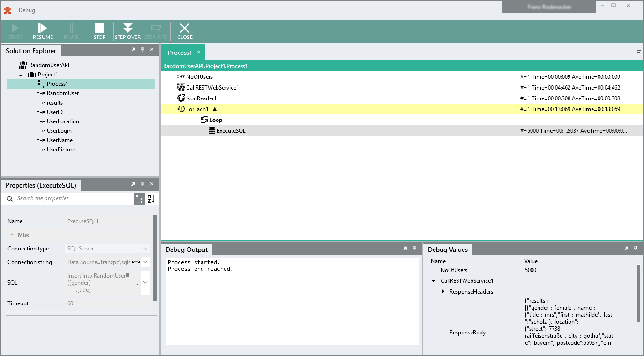Click the ExecuteSQL1 database icon
The image size is (644, 356).
212,131
